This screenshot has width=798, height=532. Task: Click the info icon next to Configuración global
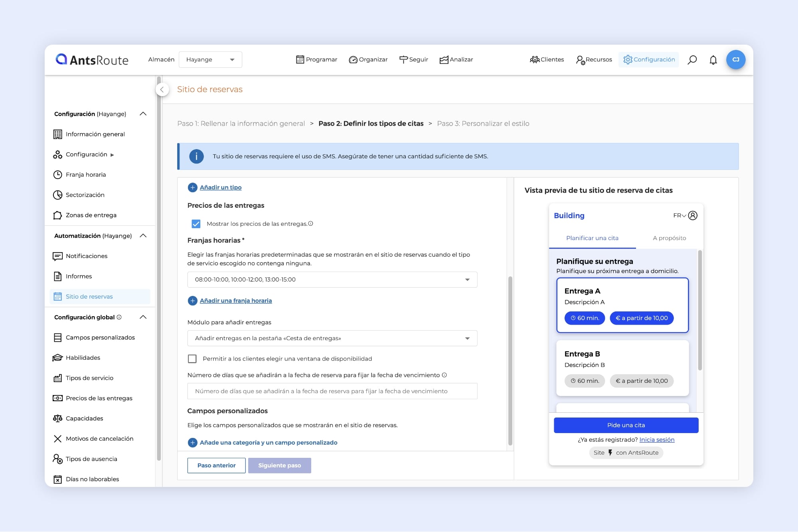[119, 317]
